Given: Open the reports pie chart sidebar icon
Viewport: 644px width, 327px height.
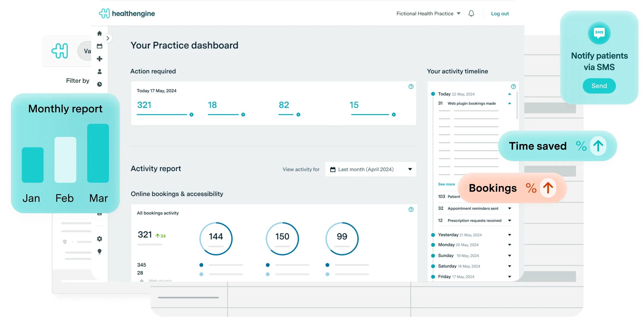Looking at the screenshot, I should 99,84.
